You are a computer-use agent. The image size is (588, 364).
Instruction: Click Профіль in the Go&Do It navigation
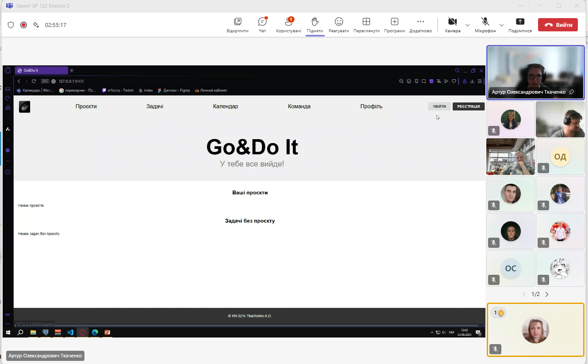[x=371, y=106]
